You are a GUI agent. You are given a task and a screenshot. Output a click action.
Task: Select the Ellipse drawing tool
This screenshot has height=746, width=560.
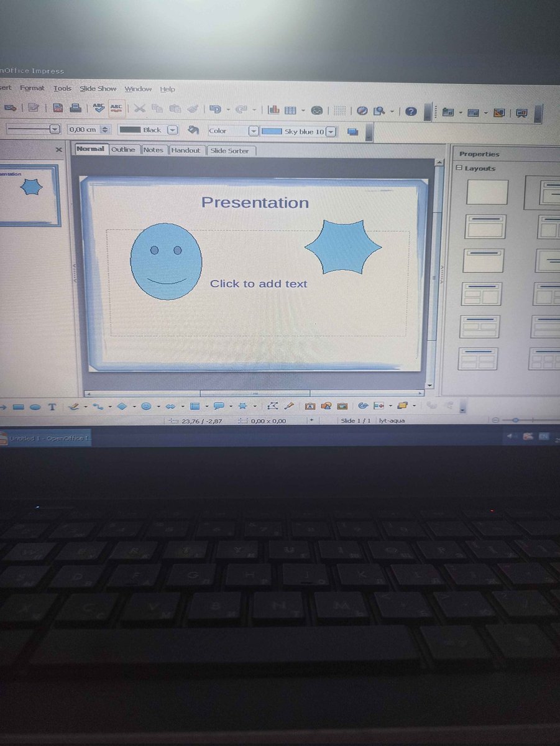[x=35, y=407]
